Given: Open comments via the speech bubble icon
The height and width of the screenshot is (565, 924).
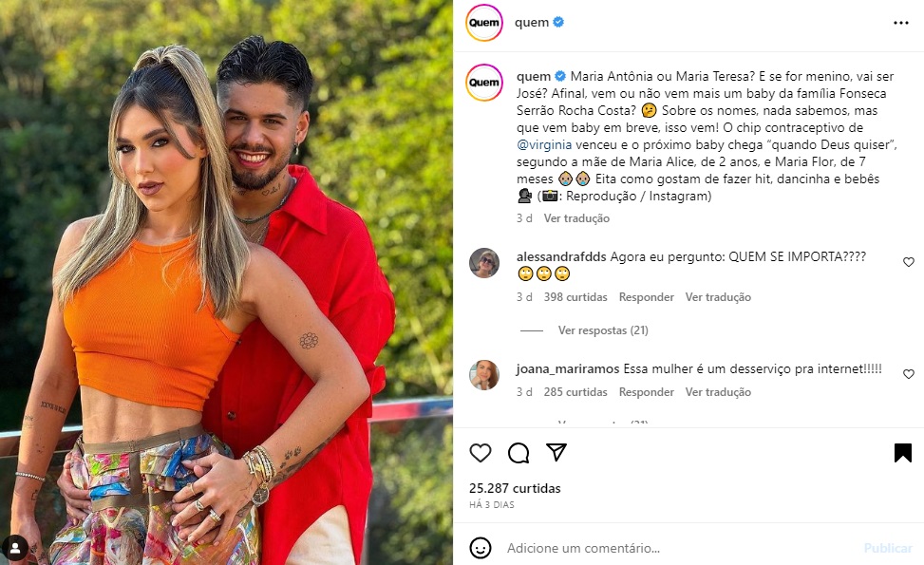Looking at the screenshot, I should click(519, 452).
